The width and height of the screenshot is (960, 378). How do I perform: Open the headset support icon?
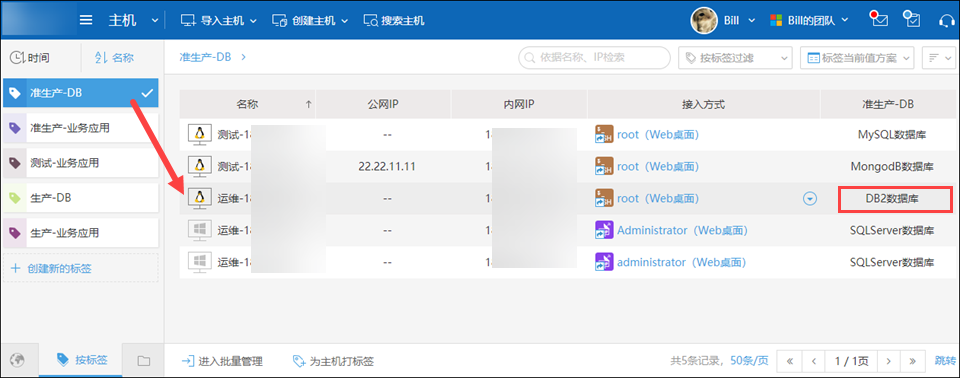pyautogui.click(x=947, y=20)
